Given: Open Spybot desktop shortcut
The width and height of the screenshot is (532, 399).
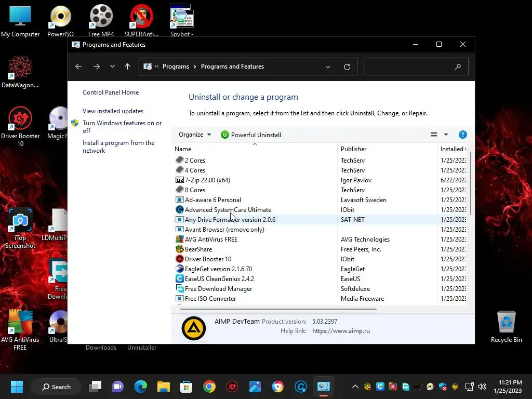Looking at the screenshot, I should 182,20.
